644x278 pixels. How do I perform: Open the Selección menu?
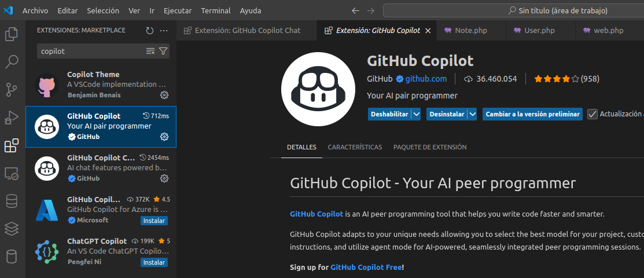click(103, 10)
